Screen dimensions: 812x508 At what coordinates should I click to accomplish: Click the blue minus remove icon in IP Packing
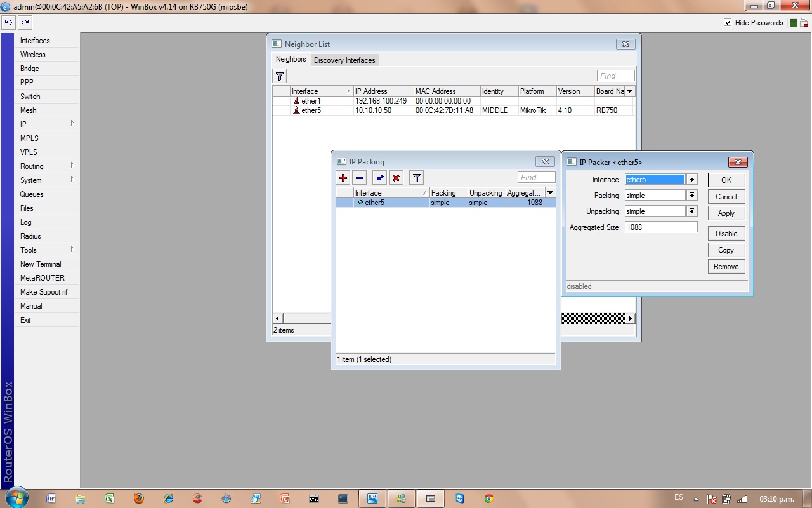pyautogui.click(x=360, y=178)
